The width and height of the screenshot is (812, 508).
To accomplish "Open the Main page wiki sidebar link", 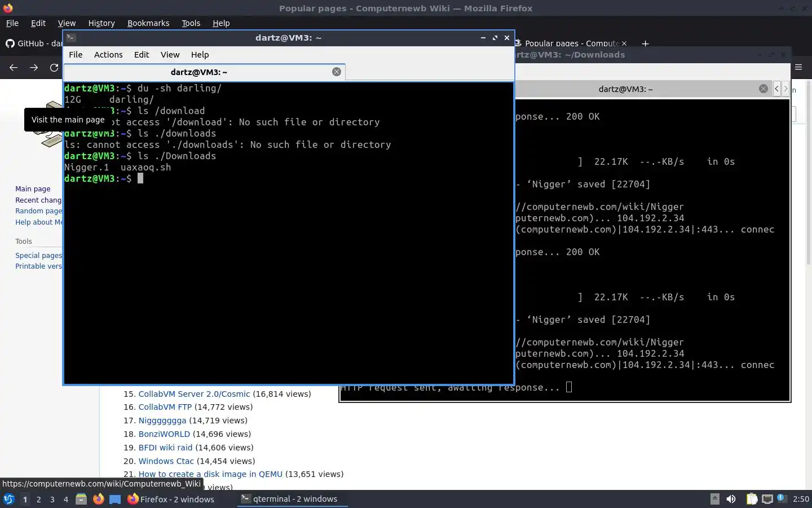I will 33,189.
